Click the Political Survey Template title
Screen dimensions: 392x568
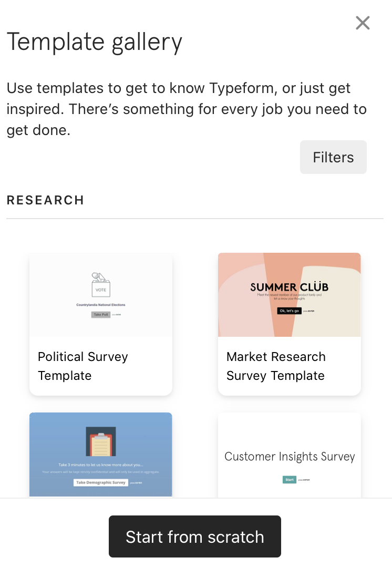click(83, 366)
